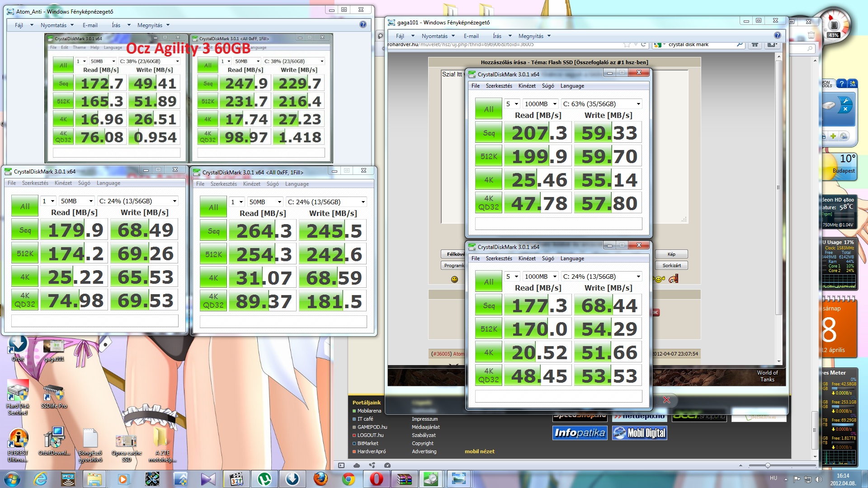Launch Chrome from taskbar
The height and width of the screenshot is (488, 868).
[x=349, y=479]
